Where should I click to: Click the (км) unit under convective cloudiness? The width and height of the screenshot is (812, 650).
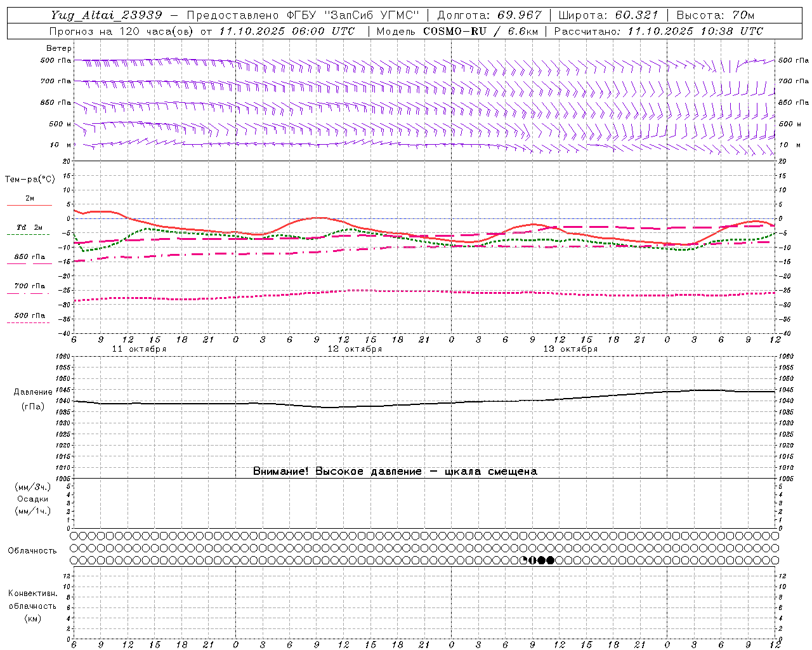coord(32,618)
